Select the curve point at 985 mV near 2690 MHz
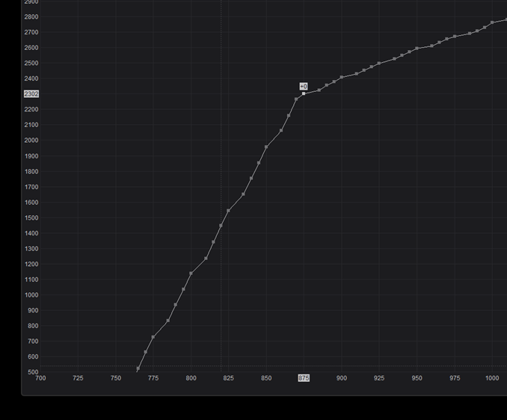The height and width of the screenshot is (420, 507). tap(470, 34)
